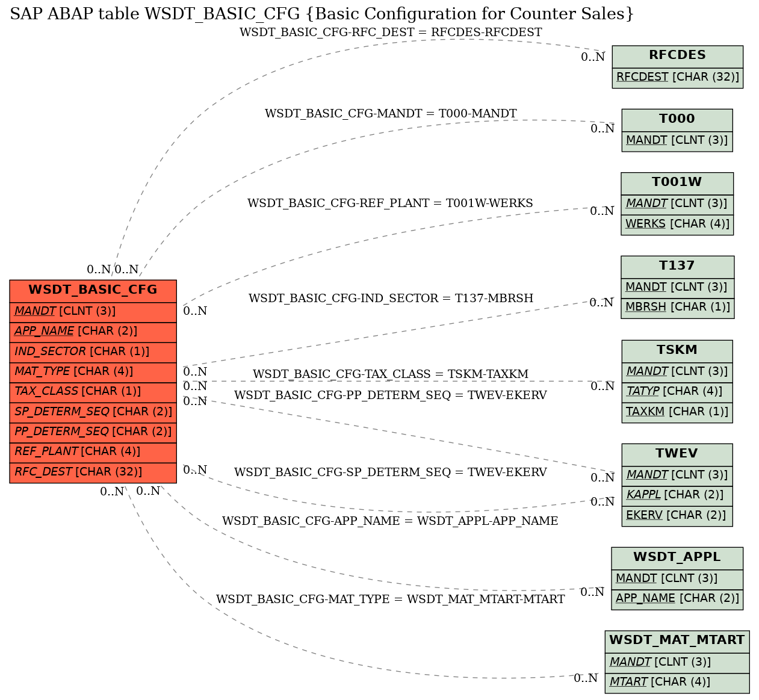
Task: Click the IND_SECTOR = T137-MBRSH relation label
Action: coord(391,299)
